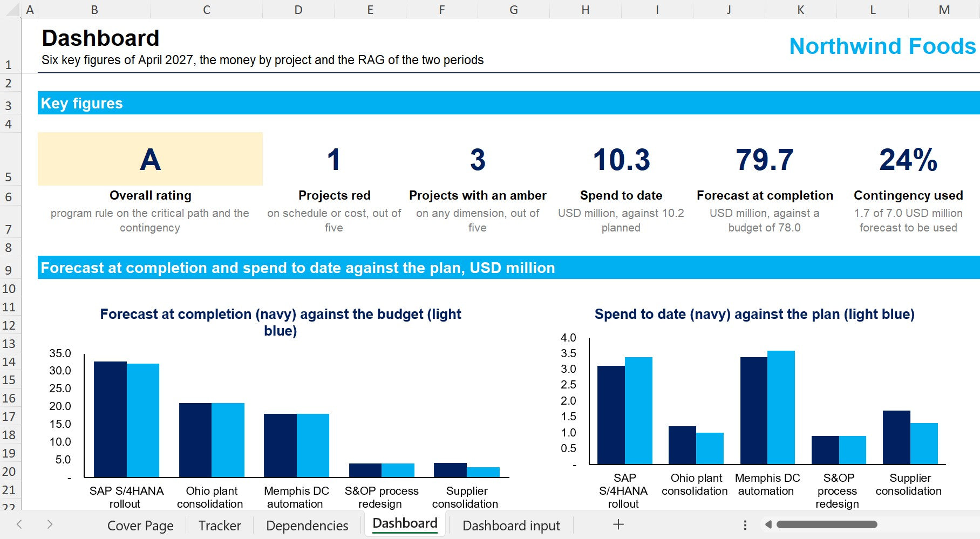Click navy SAP S/4HANA bar in forecast chart
The image size is (980, 539).
coord(110,419)
